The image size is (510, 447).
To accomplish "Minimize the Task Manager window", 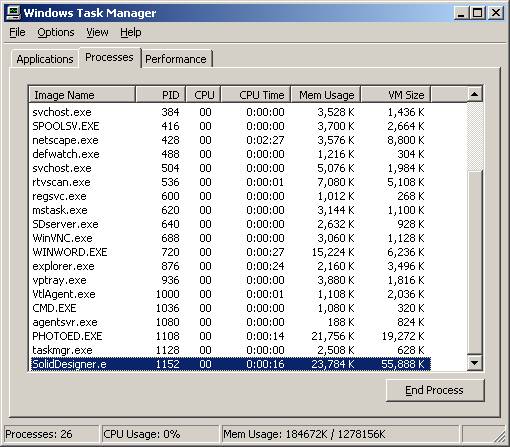I will [x=461, y=13].
